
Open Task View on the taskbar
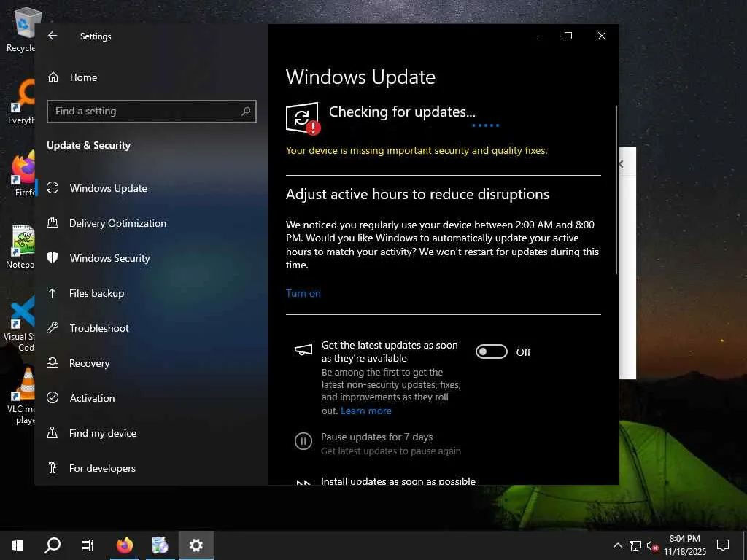coord(88,545)
